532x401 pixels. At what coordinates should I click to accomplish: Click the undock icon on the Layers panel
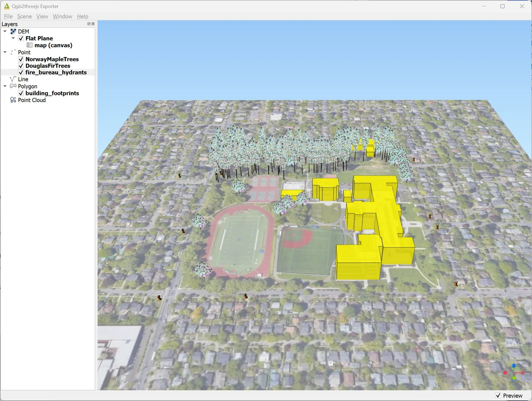pos(89,24)
